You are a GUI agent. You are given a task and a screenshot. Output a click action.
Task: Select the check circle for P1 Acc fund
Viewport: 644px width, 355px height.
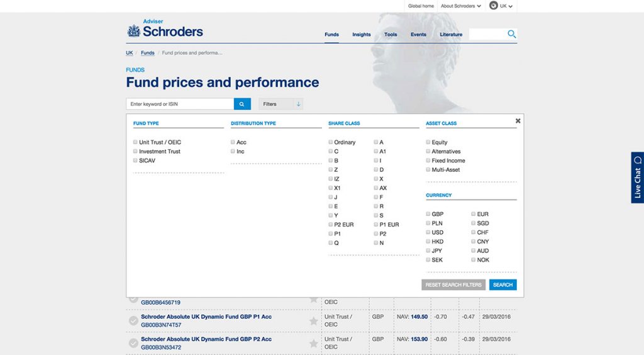133,320
